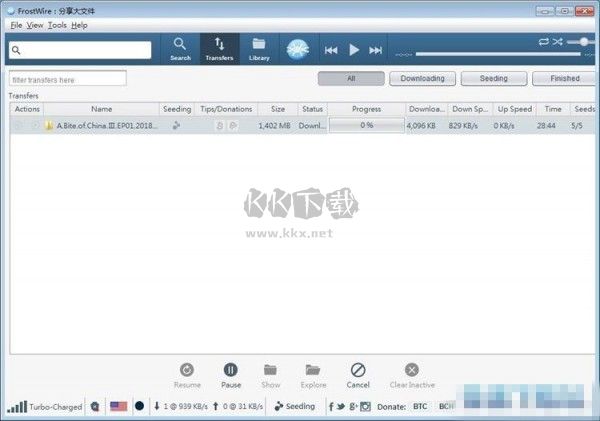Open FrostWire Twitter page icon
The image size is (600, 421).
pyautogui.click(x=341, y=406)
